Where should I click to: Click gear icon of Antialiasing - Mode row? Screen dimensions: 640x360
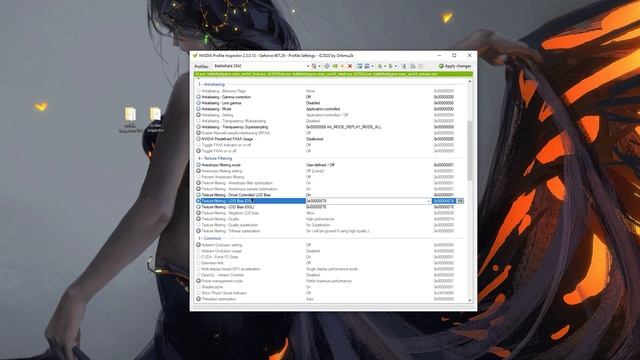[x=198, y=109]
